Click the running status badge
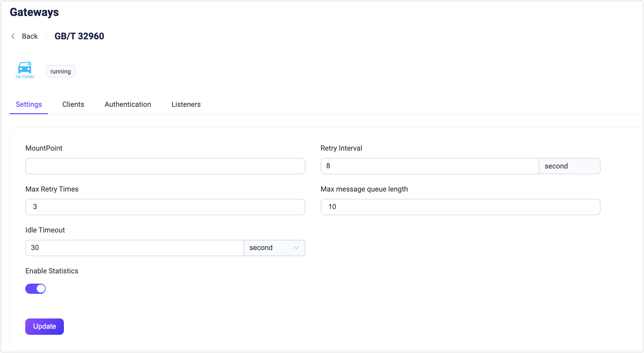The width and height of the screenshot is (644, 353). coord(60,71)
